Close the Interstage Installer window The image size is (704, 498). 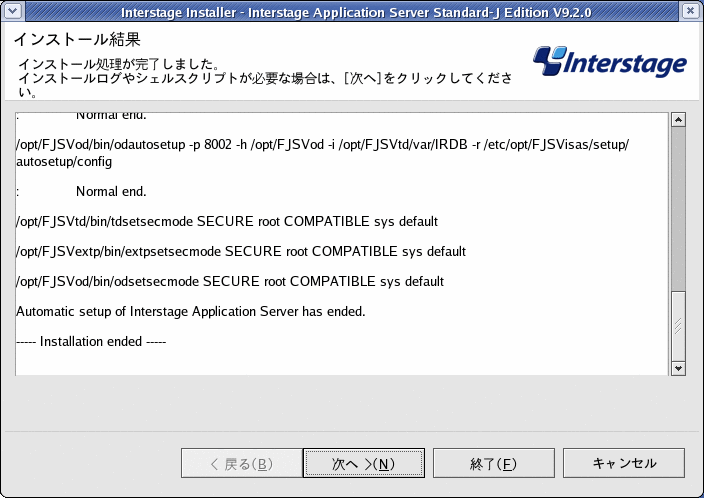tap(691, 11)
